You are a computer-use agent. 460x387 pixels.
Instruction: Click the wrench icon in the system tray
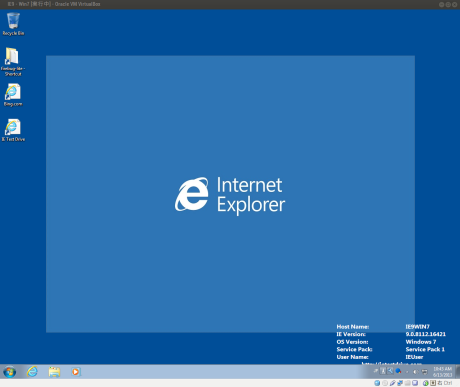point(390,371)
